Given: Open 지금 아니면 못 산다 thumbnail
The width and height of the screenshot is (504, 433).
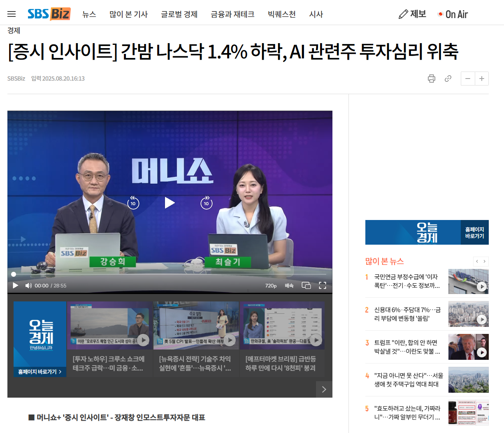Looking at the screenshot, I should coord(469,380).
